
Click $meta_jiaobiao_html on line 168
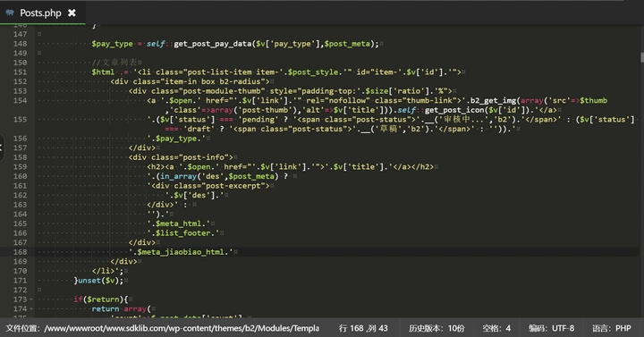tap(181, 251)
